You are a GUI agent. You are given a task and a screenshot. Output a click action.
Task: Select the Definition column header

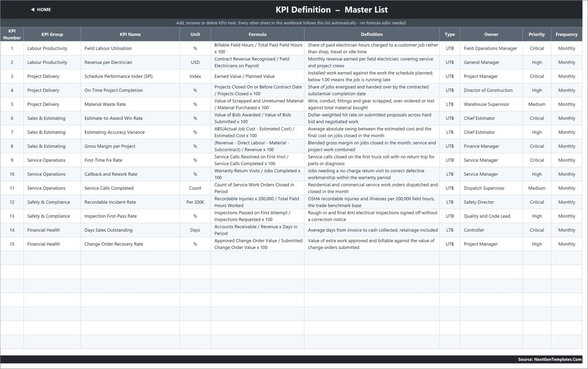click(x=372, y=34)
